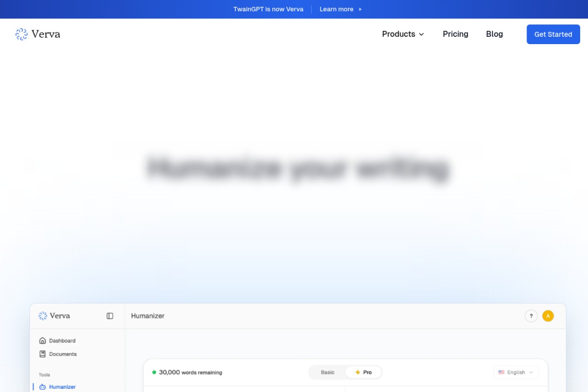Open the English language dropdown
Screen dimensions: 588x392
[x=516, y=372]
